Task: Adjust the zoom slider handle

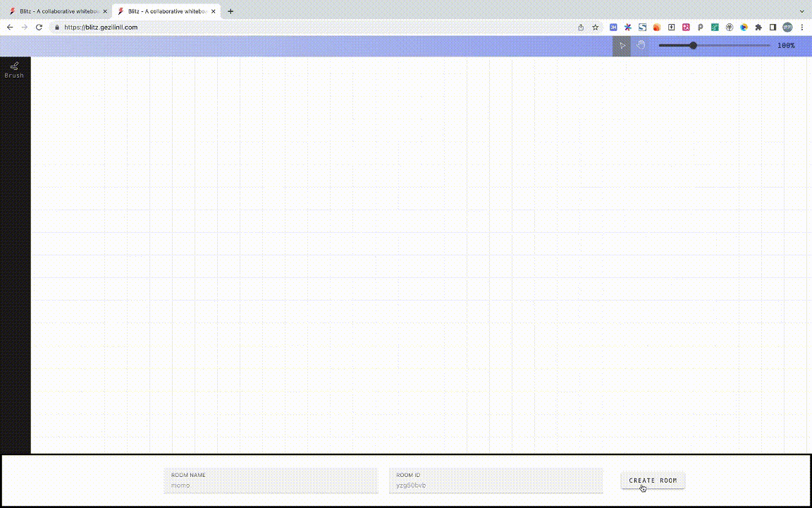Action: (x=693, y=46)
